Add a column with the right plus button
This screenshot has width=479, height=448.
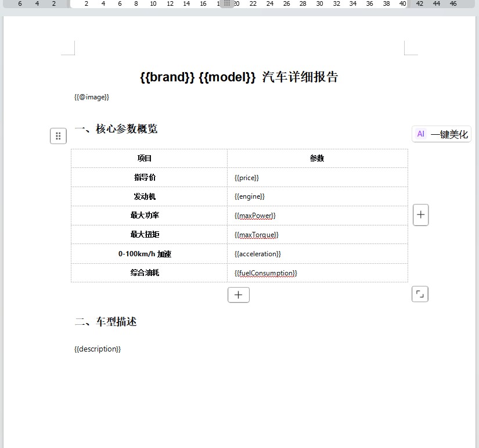[x=421, y=214]
